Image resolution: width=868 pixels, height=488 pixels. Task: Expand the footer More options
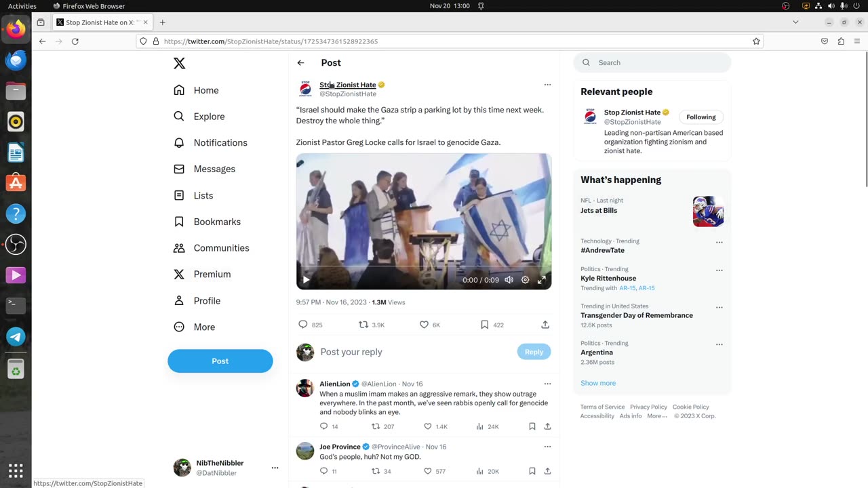pos(656,416)
